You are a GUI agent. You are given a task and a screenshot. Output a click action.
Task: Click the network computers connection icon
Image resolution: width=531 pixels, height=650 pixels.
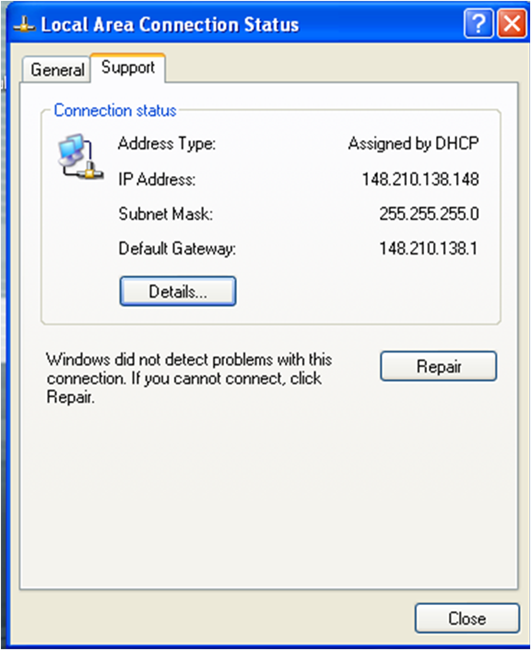pyautogui.click(x=80, y=157)
